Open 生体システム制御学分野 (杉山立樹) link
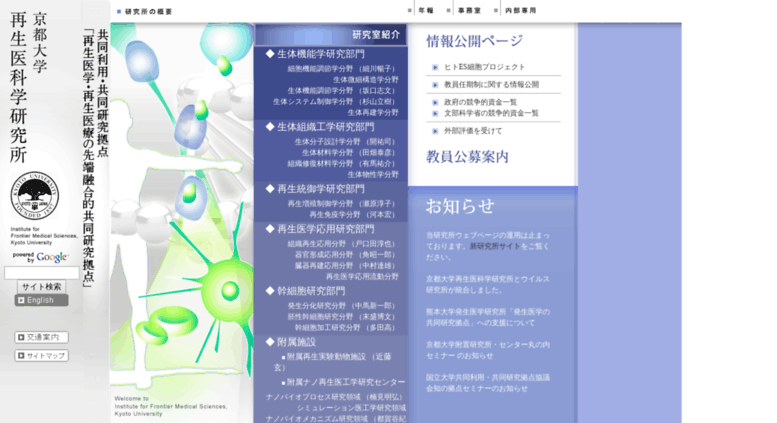The height and width of the screenshot is (423, 777). coord(335,102)
